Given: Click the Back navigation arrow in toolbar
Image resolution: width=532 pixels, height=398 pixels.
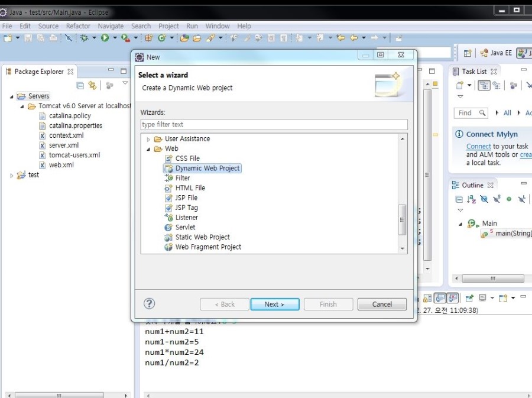Looking at the screenshot, I should [x=353, y=38].
